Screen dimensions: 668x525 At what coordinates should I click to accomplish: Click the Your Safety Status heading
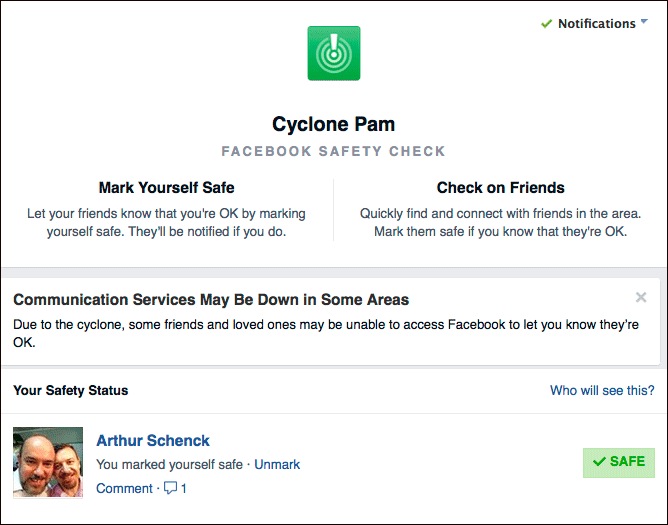(x=71, y=390)
